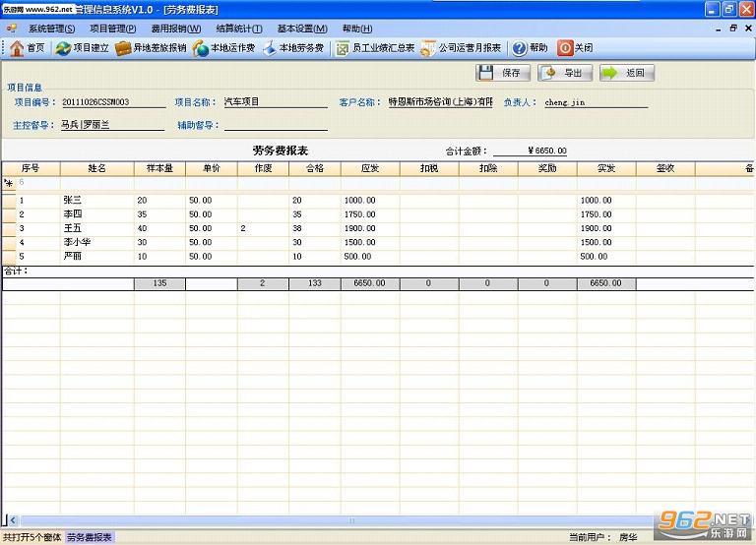Click the 首页 home icon in toolbar
Viewport: 756px width, 545px height.
(x=17, y=47)
